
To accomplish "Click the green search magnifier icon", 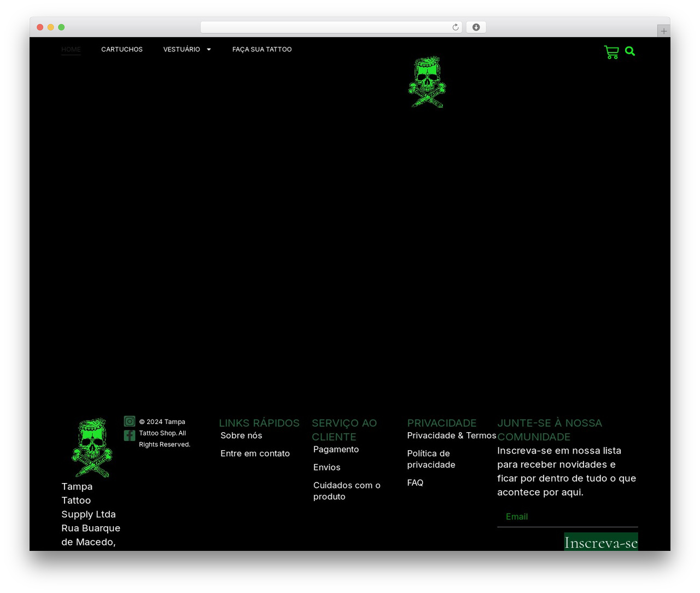I will click(x=630, y=51).
